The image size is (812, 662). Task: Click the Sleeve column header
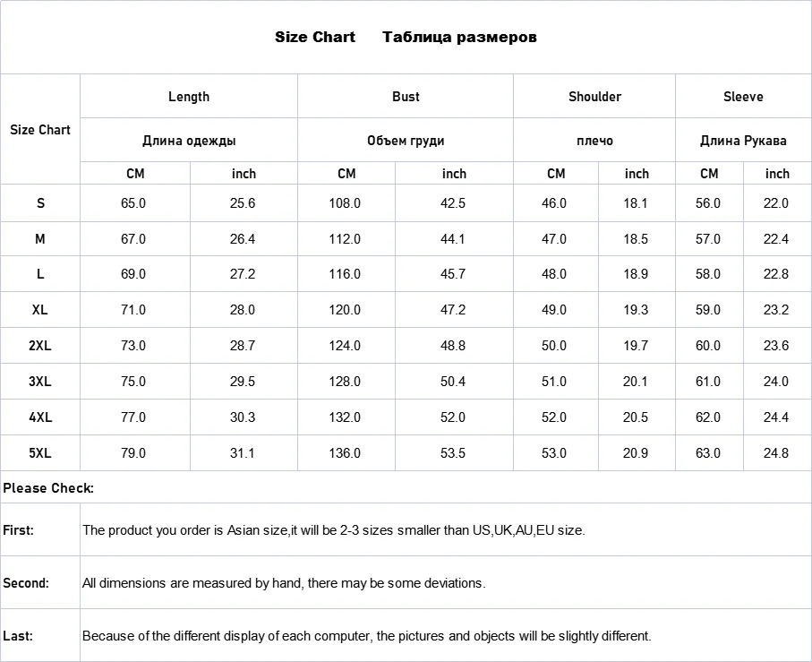pos(743,97)
